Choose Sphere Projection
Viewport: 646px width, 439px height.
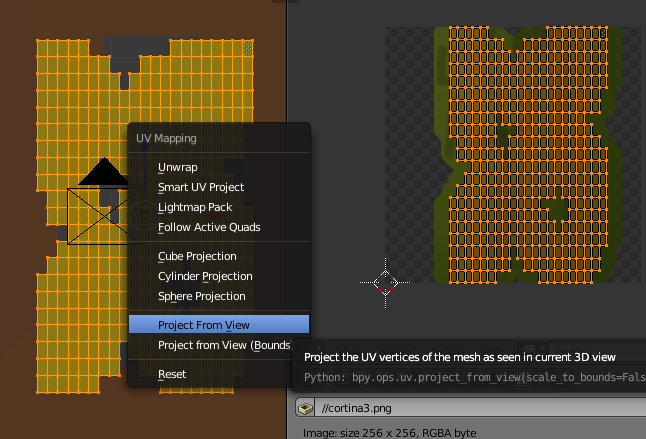(219, 297)
